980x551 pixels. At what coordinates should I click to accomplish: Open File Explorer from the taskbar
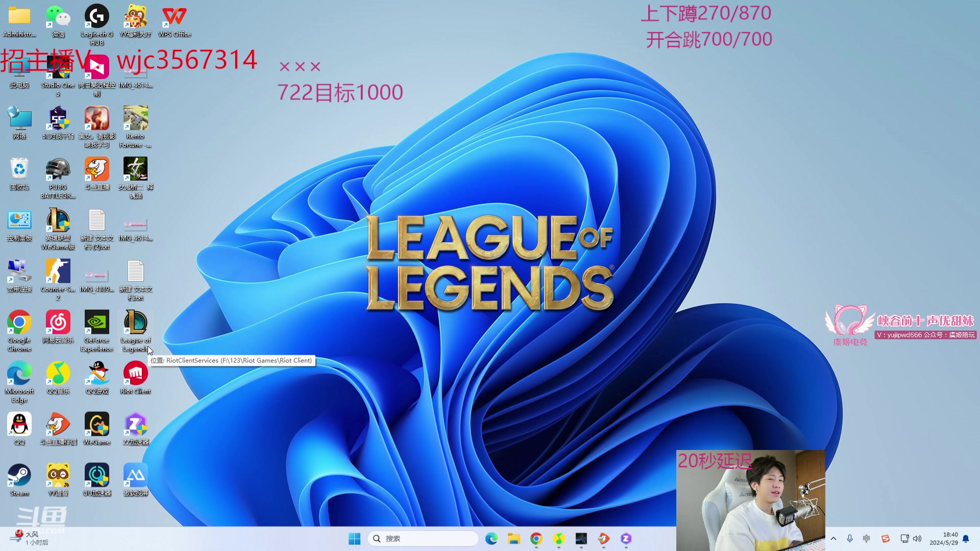point(513,539)
